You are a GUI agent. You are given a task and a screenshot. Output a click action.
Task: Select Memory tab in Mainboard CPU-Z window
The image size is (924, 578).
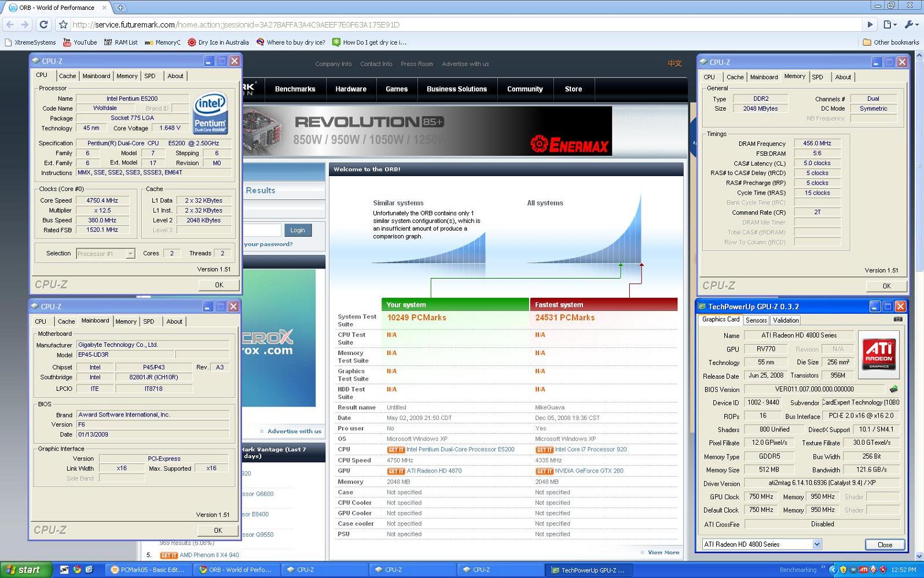coord(126,321)
